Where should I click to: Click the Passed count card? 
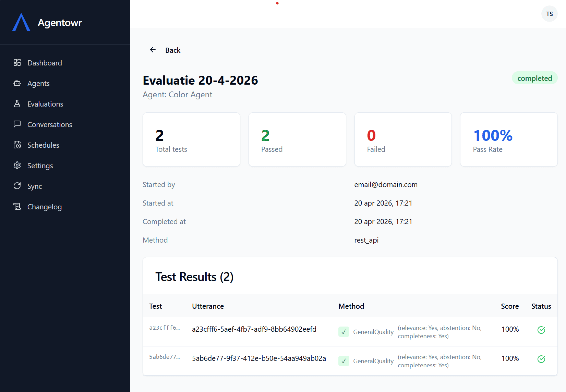click(297, 139)
